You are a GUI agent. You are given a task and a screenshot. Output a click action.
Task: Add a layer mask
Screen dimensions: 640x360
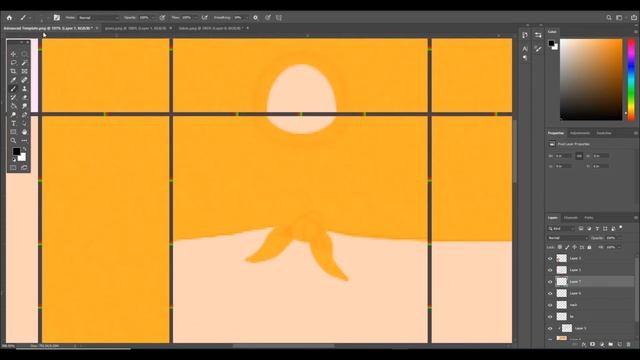[x=593, y=344]
